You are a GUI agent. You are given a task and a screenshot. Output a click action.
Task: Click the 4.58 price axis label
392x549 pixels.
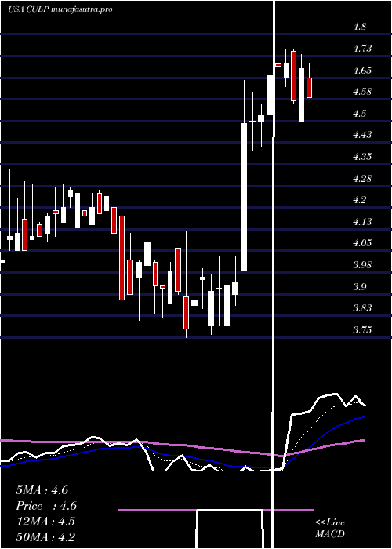point(362,92)
